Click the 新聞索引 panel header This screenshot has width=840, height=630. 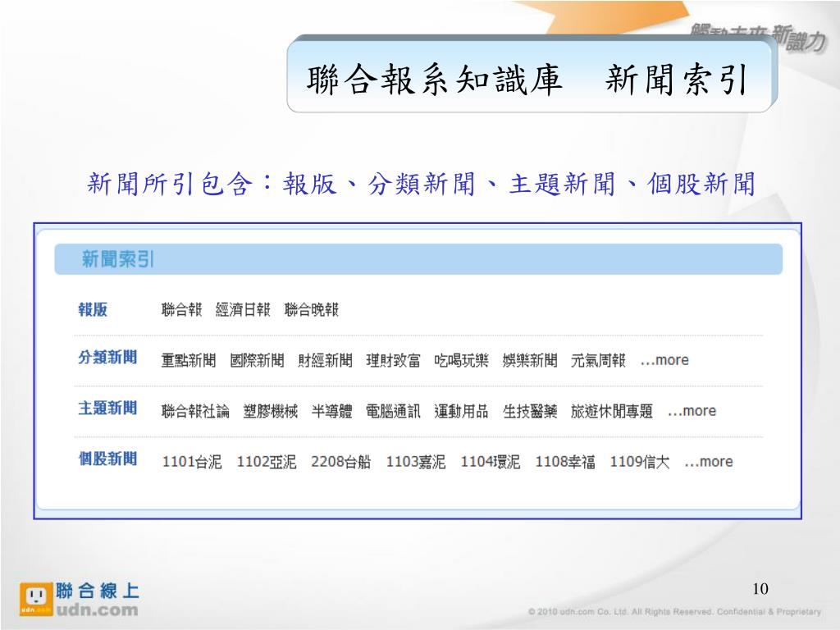[x=418, y=259]
